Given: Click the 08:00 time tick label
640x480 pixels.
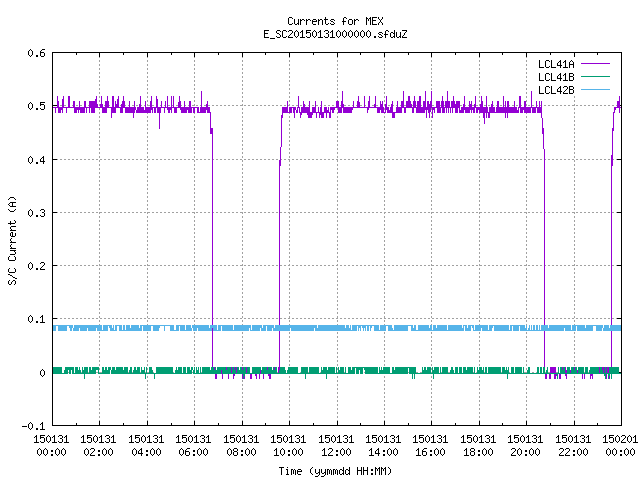Looking at the screenshot, I should (x=241, y=452).
